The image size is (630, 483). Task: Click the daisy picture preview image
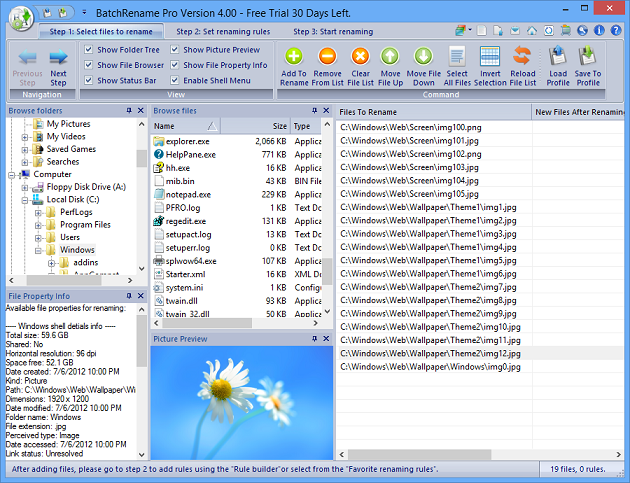pyautogui.click(x=241, y=403)
